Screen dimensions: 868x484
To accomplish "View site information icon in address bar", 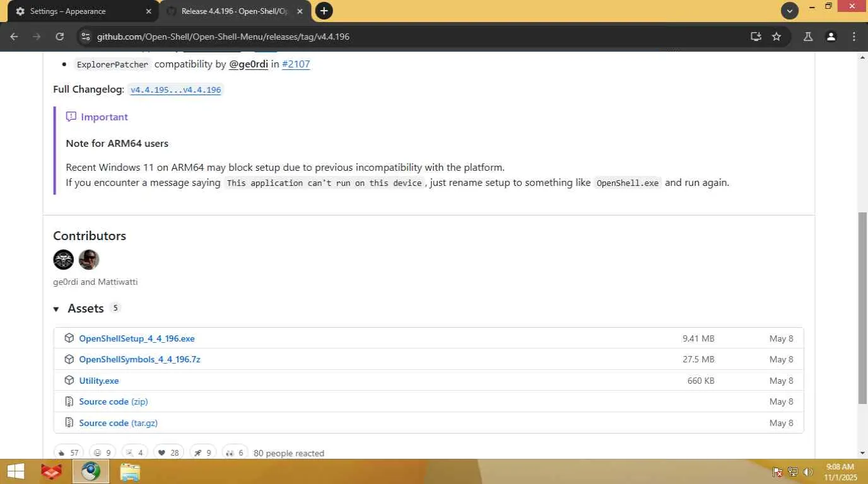I will coord(86,37).
